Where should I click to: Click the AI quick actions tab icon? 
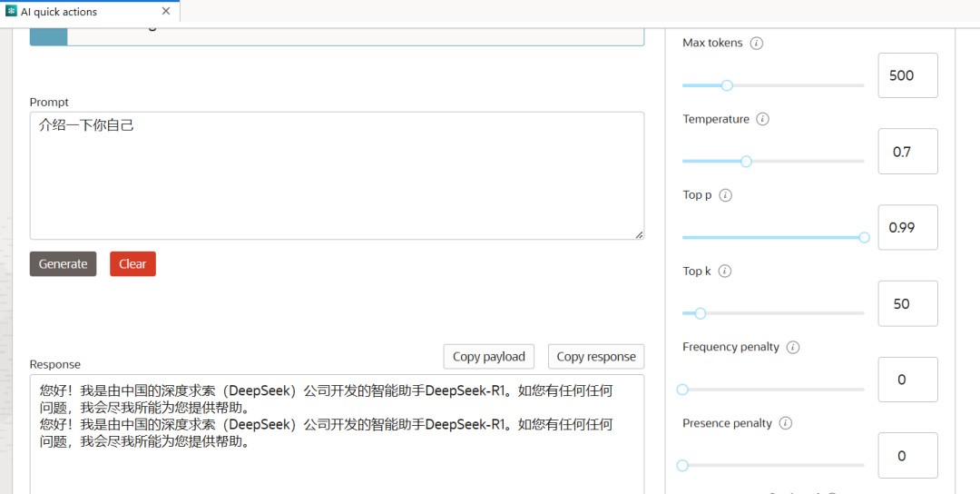(x=11, y=11)
